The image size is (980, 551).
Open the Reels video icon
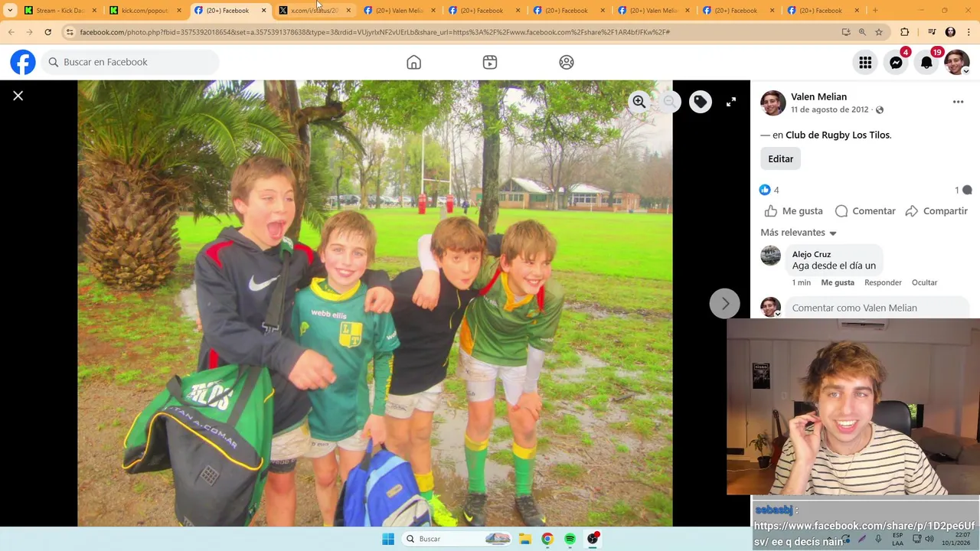coord(490,62)
